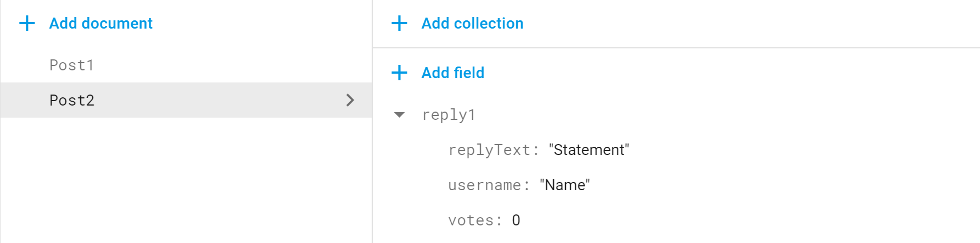Click the Add collection label
This screenshot has width=980, height=243.
(x=472, y=23)
